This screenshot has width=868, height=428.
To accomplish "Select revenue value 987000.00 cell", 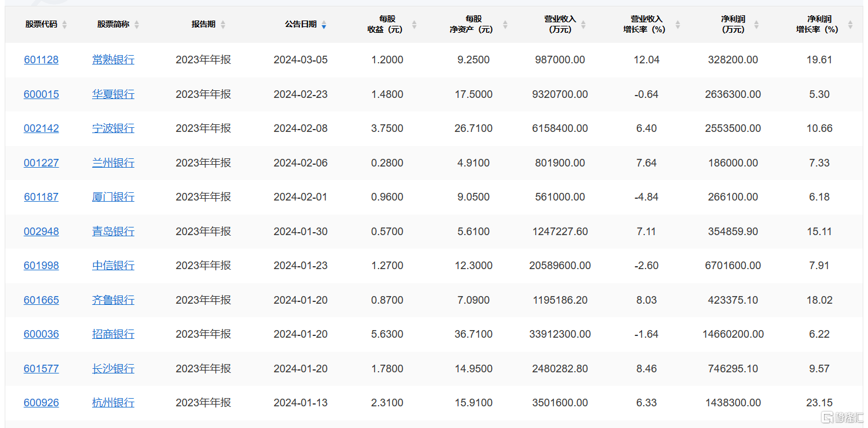I will [x=560, y=60].
